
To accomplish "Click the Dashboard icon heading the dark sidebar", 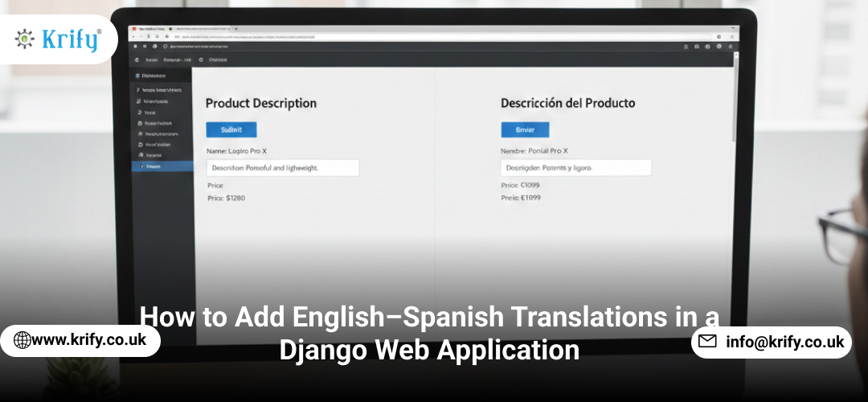I will click(137, 76).
